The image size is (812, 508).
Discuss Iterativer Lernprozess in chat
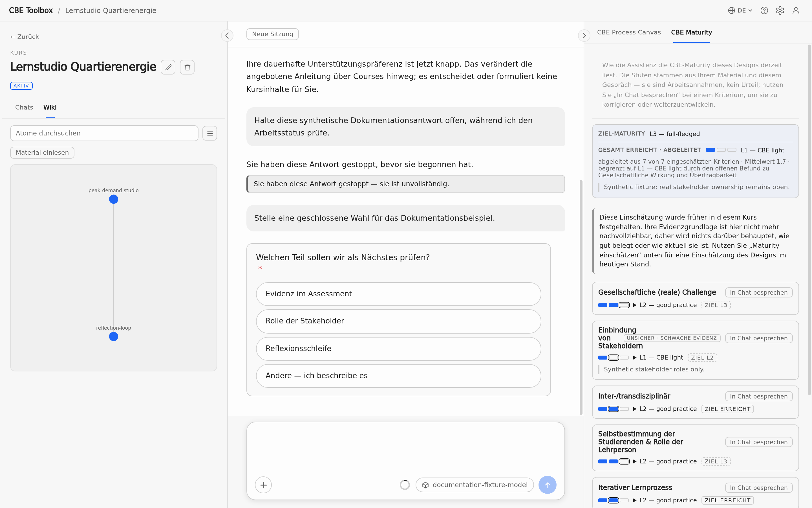pyautogui.click(x=759, y=488)
